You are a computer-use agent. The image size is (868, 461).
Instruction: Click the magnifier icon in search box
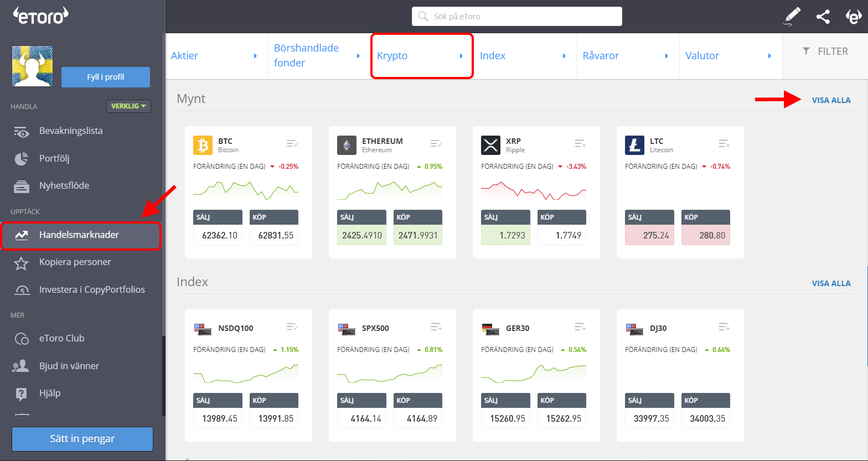(423, 17)
